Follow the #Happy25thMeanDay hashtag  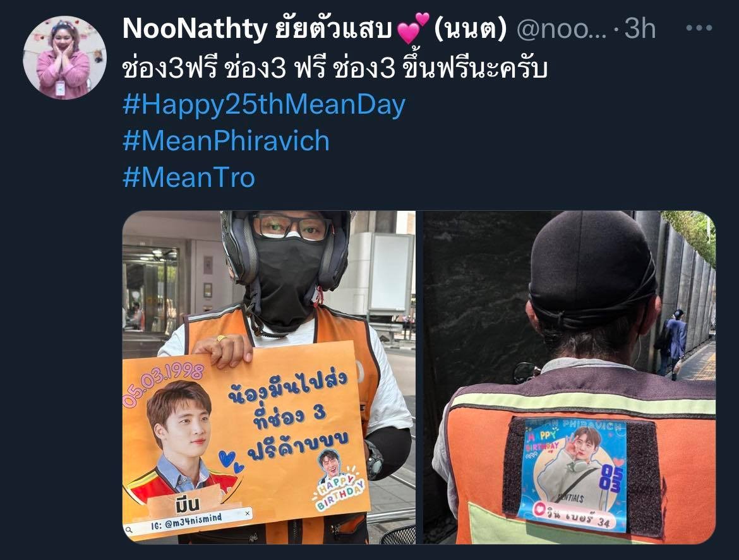[264, 105]
